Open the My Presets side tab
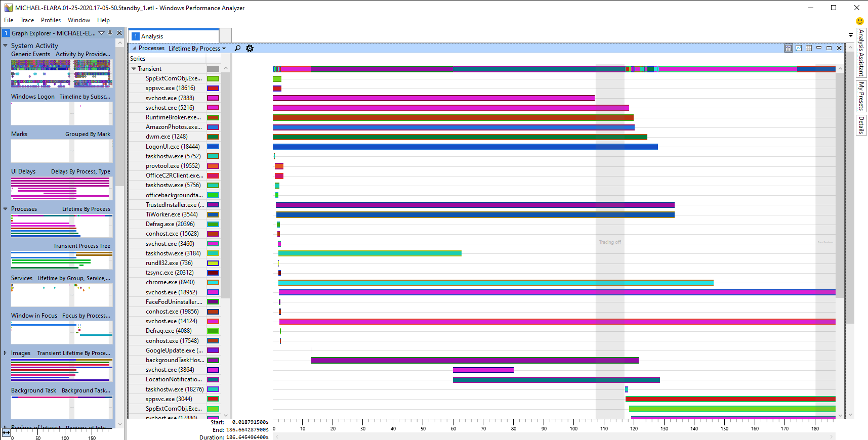 tap(861, 96)
